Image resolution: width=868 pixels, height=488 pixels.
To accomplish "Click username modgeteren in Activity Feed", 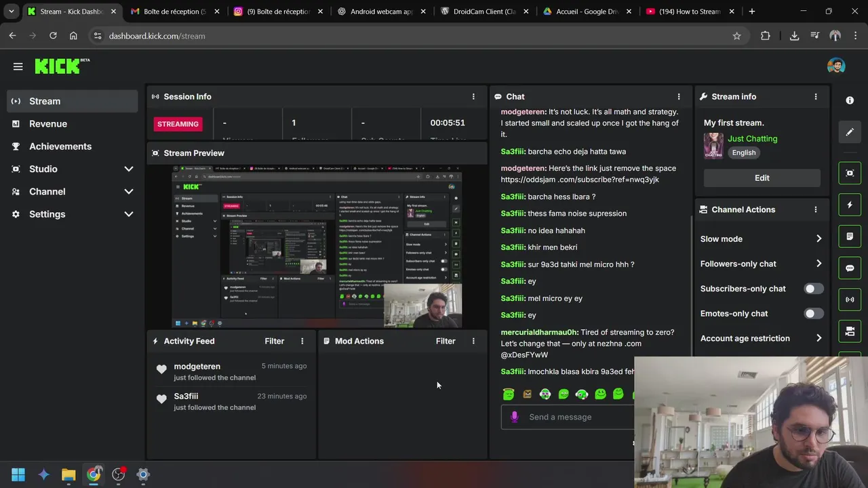I will [x=197, y=366].
